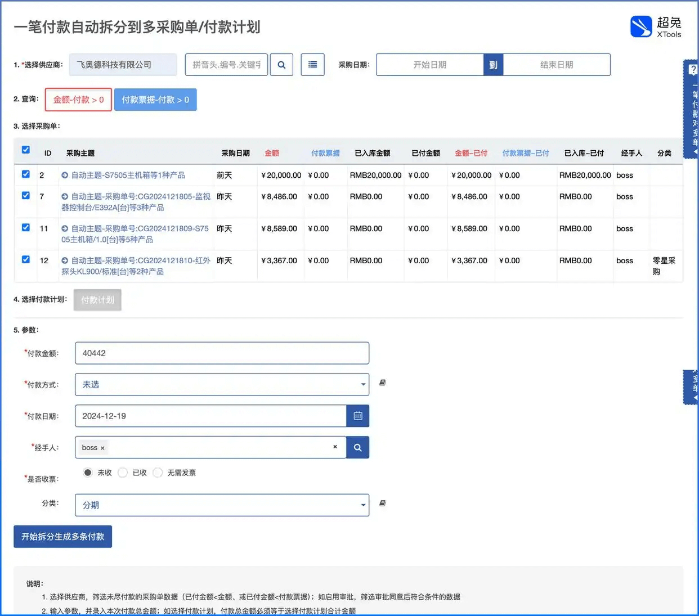
Task: Expand the 付款方式 dropdown showing 未选
Action: 222,384
